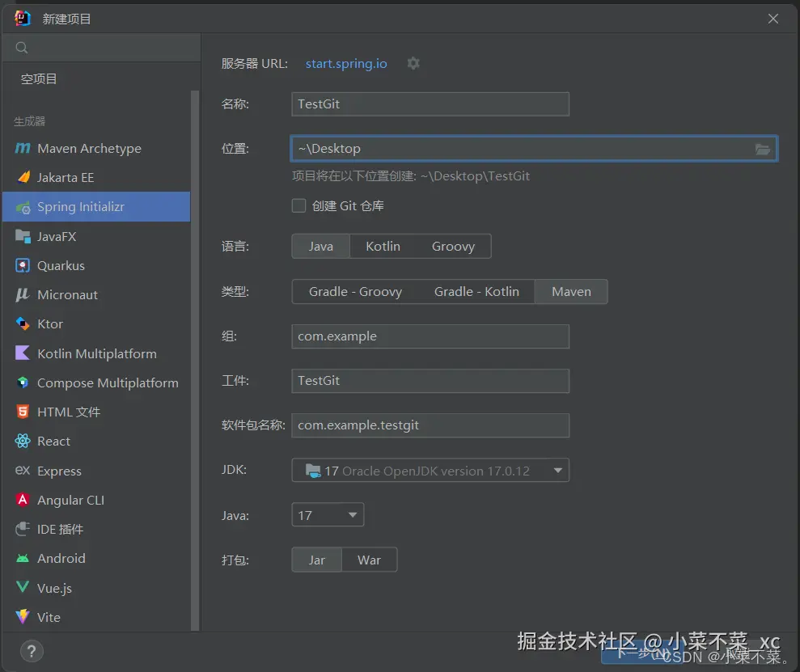
Task: Click the Jakarta EE icon
Action: [x=23, y=177]
